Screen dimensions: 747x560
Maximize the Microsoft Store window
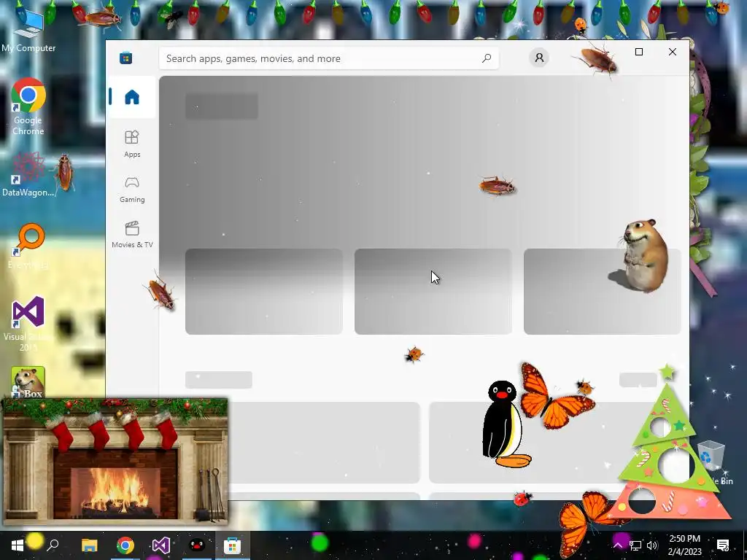[639, 52]
